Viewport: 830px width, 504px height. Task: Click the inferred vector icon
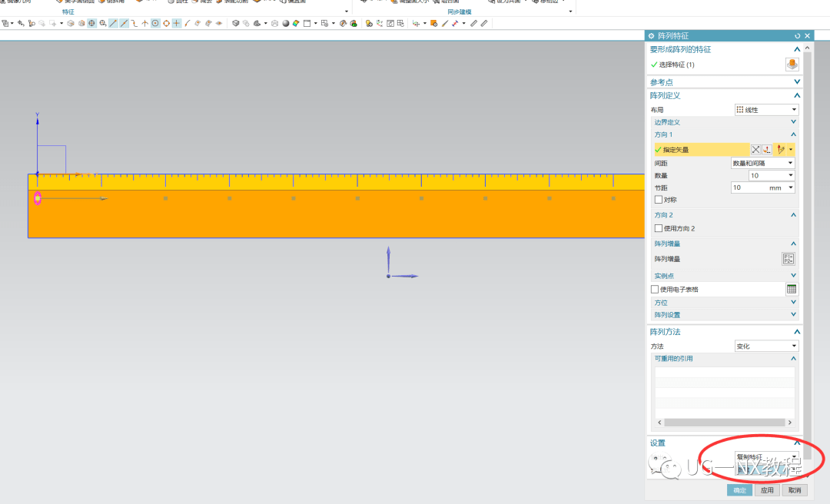coord(781,150)
